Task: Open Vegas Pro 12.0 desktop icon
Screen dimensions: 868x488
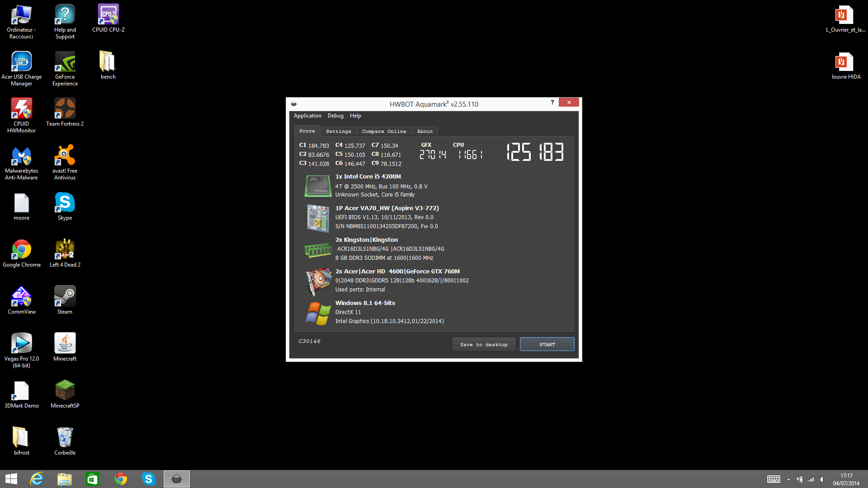Action: (x=21, y=351)
